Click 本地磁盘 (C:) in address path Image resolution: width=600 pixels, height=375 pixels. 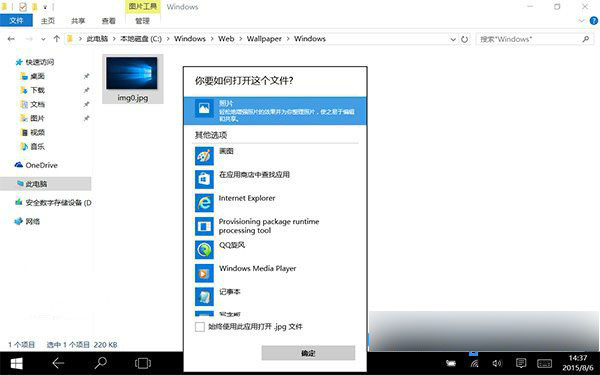[x=141, y=39]
